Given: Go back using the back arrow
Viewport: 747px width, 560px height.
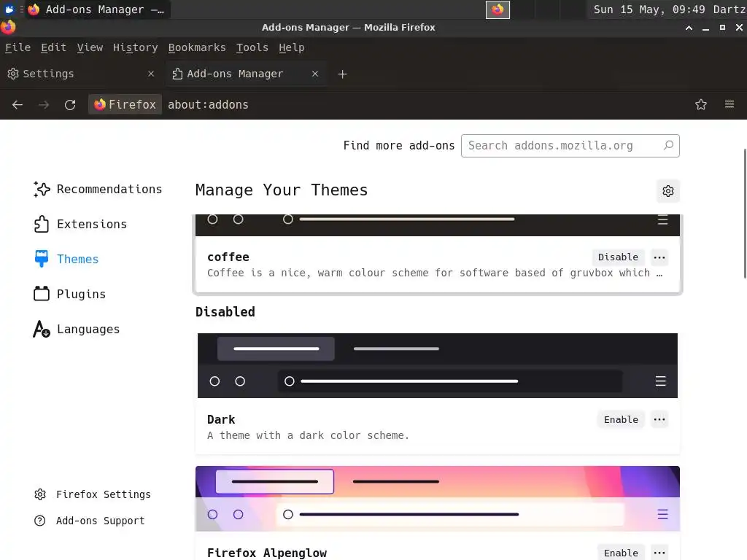Looking at the screenshot, I should click(x=18, y=105).
